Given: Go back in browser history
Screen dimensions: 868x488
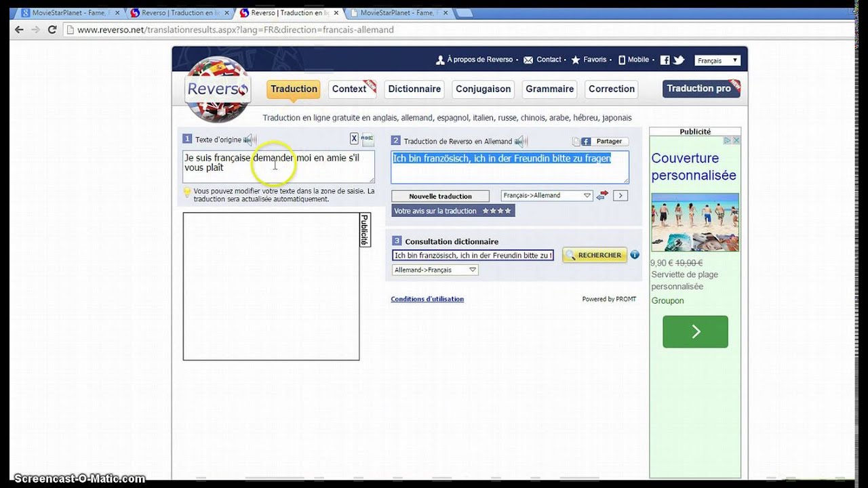Looking at the screenshot, I should [x=19, y=30].
